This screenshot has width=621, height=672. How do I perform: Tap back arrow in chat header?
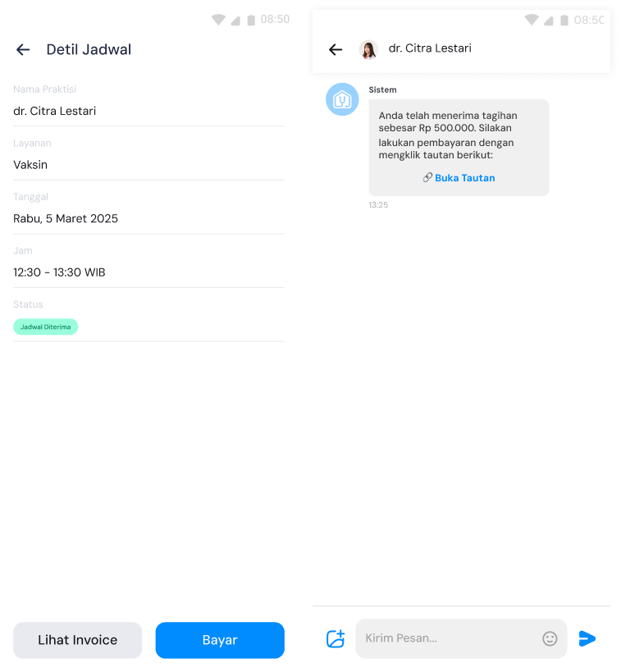(336, 50)
